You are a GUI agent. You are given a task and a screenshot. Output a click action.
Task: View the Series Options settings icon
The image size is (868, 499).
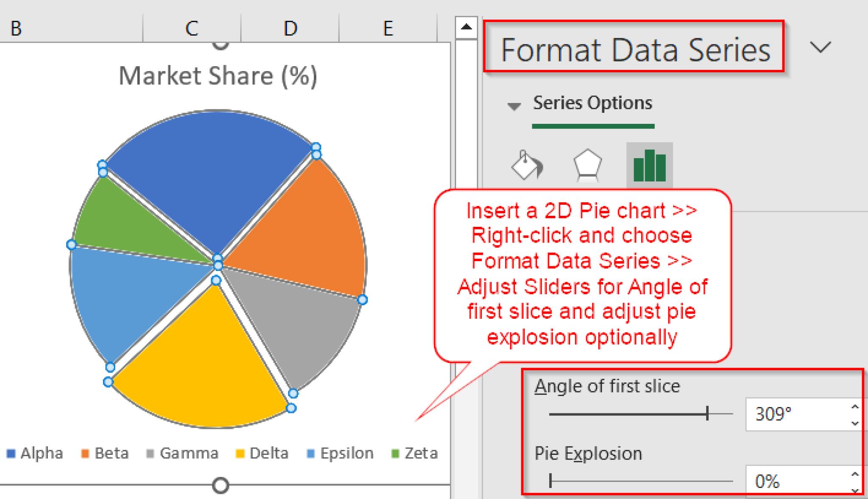click(x=648, y=166)
